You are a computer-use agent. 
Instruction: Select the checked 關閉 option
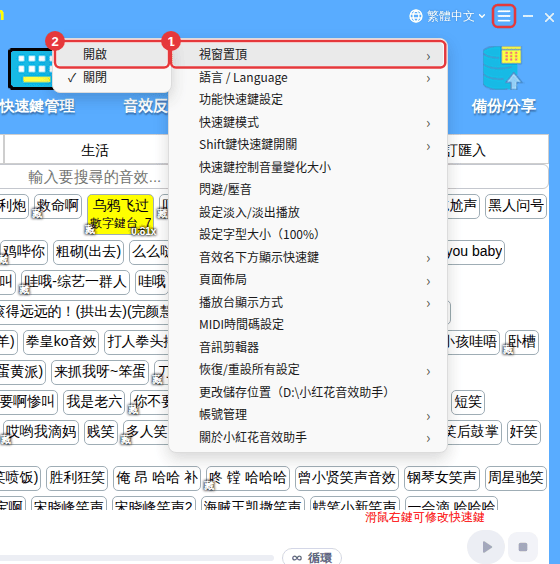tap(111, 77)
